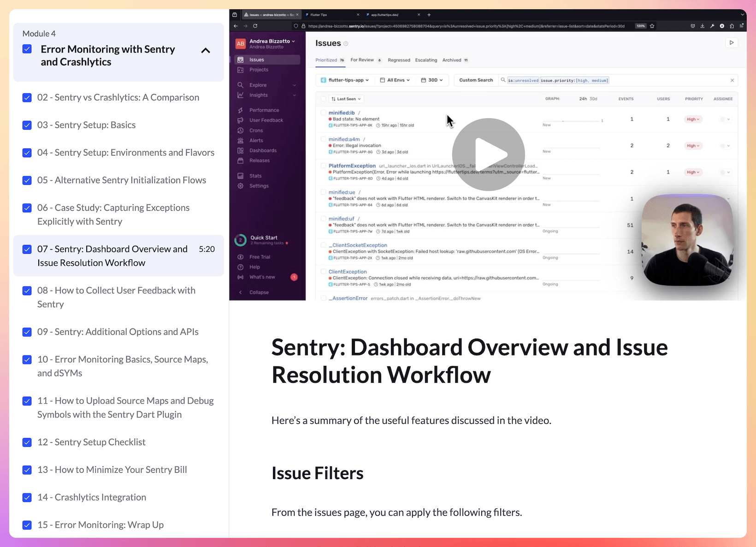Open the Projects panel in Sentry
Screen dimensions: 756x547
(x=241, y=70)
